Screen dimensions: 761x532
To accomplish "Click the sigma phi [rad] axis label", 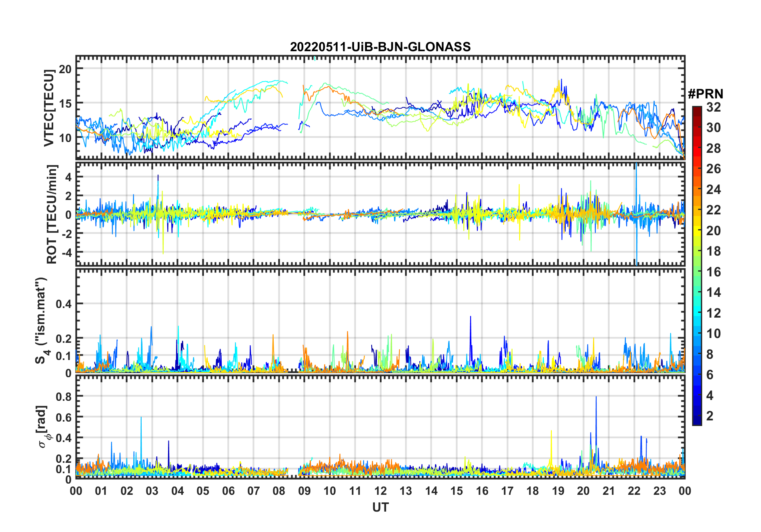I will pyautogui.click(x=43, y=426).
